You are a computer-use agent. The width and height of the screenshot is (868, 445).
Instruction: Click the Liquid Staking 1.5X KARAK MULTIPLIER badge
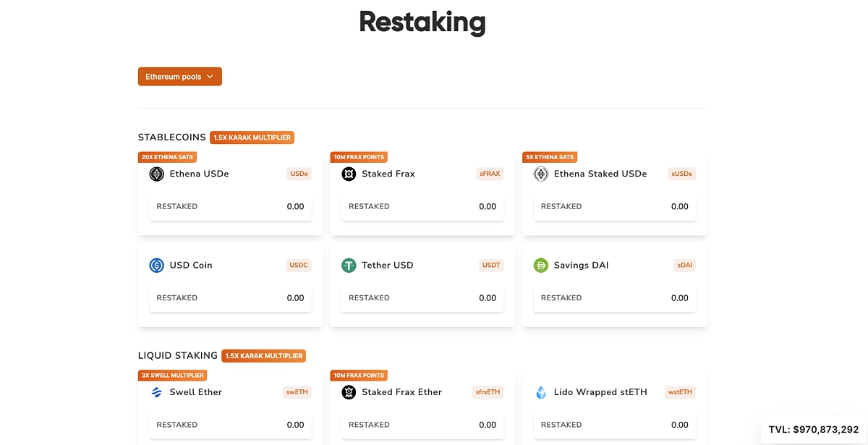[x=264, y=356]
